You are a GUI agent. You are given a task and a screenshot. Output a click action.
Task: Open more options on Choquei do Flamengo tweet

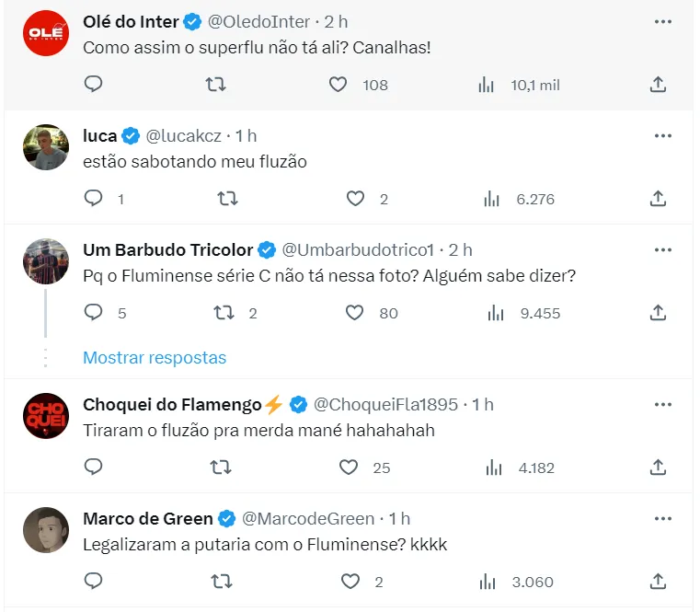tap(662, 404)
